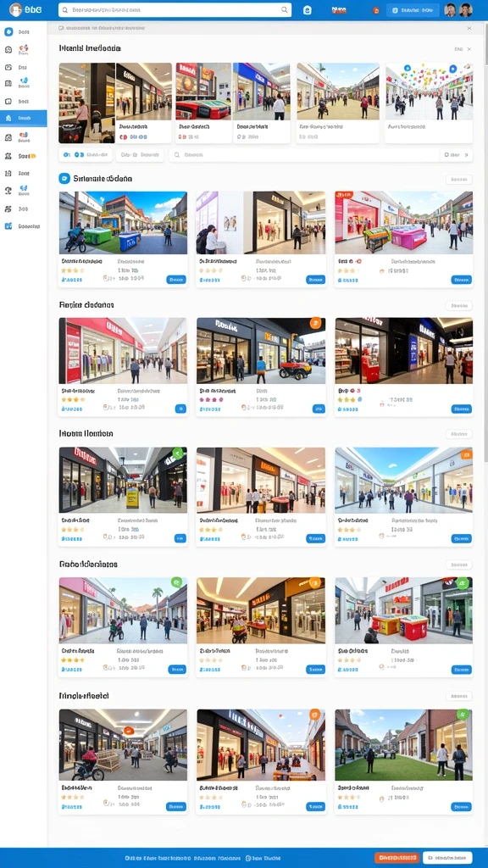Click the white button in the footer bar

[x=447, y=858]
